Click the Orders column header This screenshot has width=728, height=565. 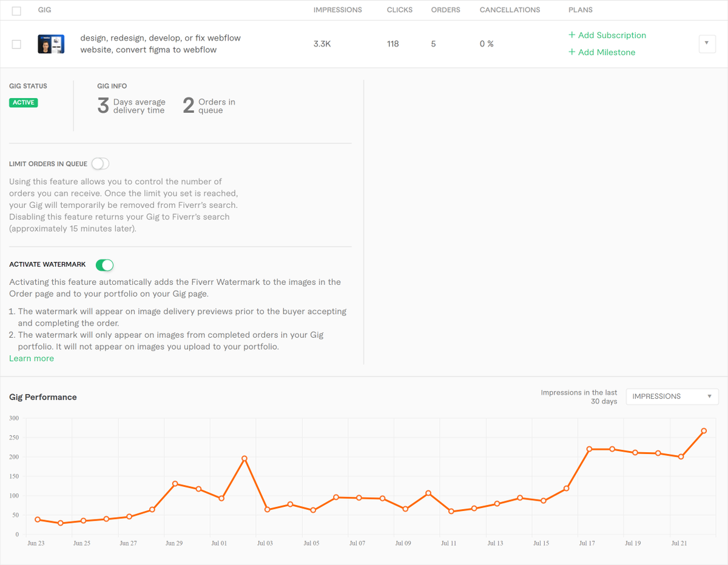tap(446, 10)
